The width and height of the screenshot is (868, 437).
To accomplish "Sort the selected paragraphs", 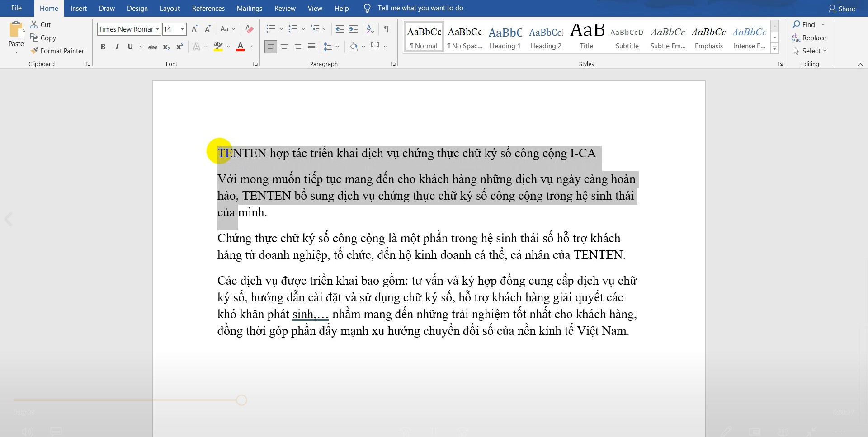I will (371, 29).
